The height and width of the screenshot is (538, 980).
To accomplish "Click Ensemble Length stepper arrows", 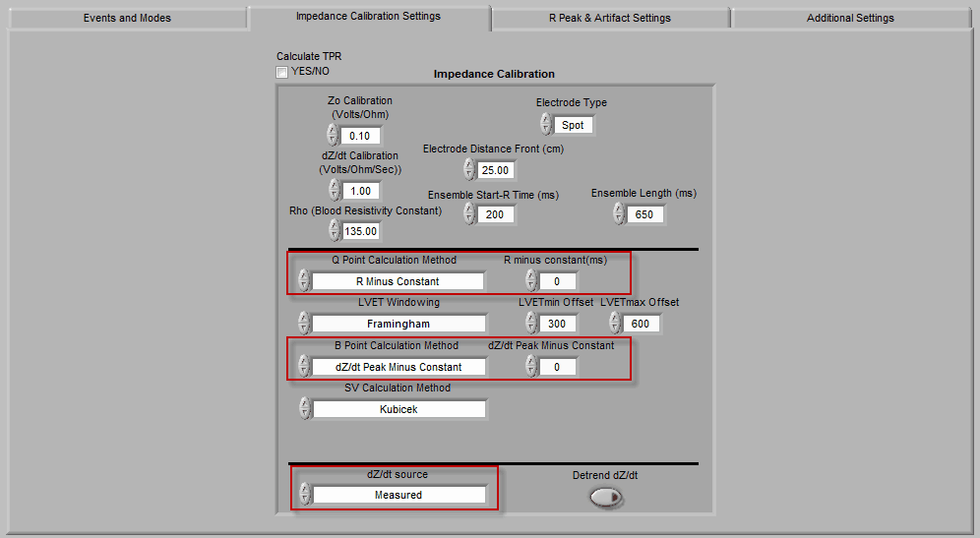I will pyautogui.click(x=619, y=213).
